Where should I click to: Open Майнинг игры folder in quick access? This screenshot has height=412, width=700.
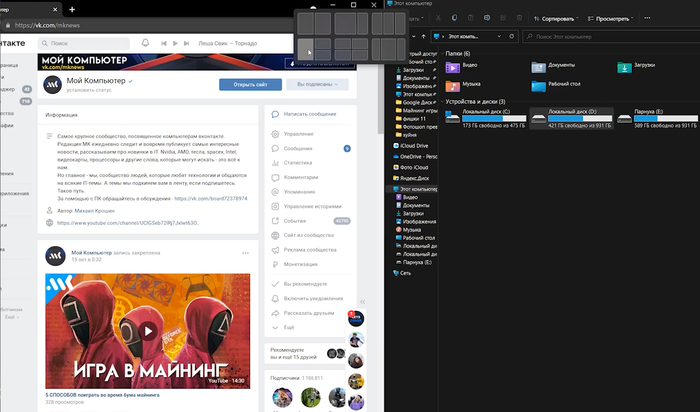coord(417,111)
